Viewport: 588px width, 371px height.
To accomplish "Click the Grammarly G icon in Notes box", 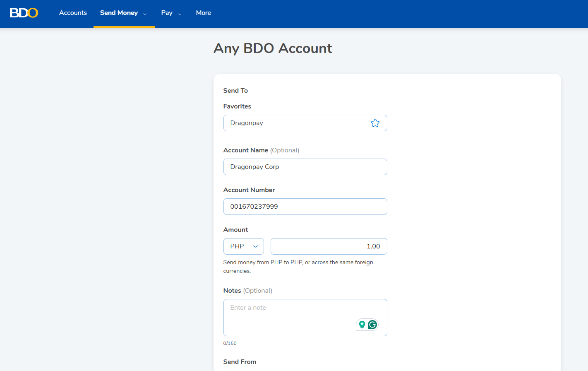I will coord(372,325).
